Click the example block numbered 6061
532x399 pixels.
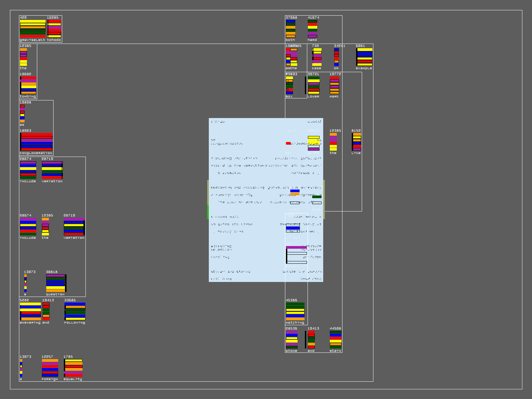coord(364,57)
